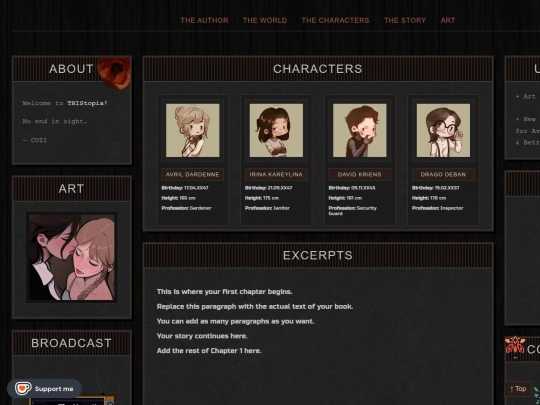Click the '— COZI' signature

coord(34,140)
